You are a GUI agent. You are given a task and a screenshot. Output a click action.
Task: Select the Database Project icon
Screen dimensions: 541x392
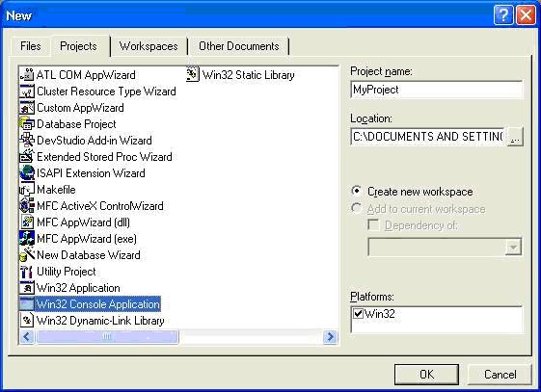[27, 124]
